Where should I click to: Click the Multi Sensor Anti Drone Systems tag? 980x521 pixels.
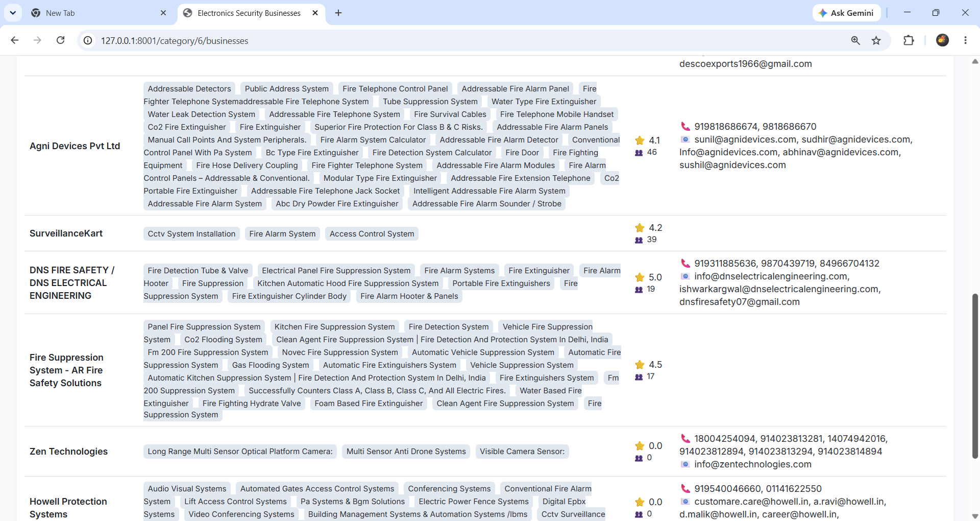pos(406,452)
